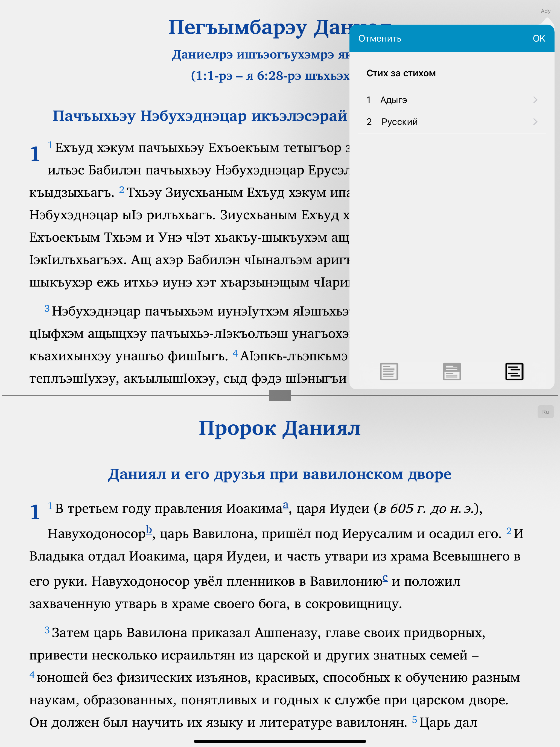Tap Отменить to cancel the popup
The image size is (560, 747).
380,39
